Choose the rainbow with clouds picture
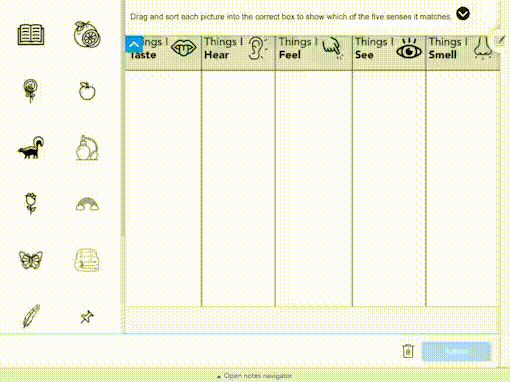510x382 pixels. pyautogui.click(x=87, y=204)
